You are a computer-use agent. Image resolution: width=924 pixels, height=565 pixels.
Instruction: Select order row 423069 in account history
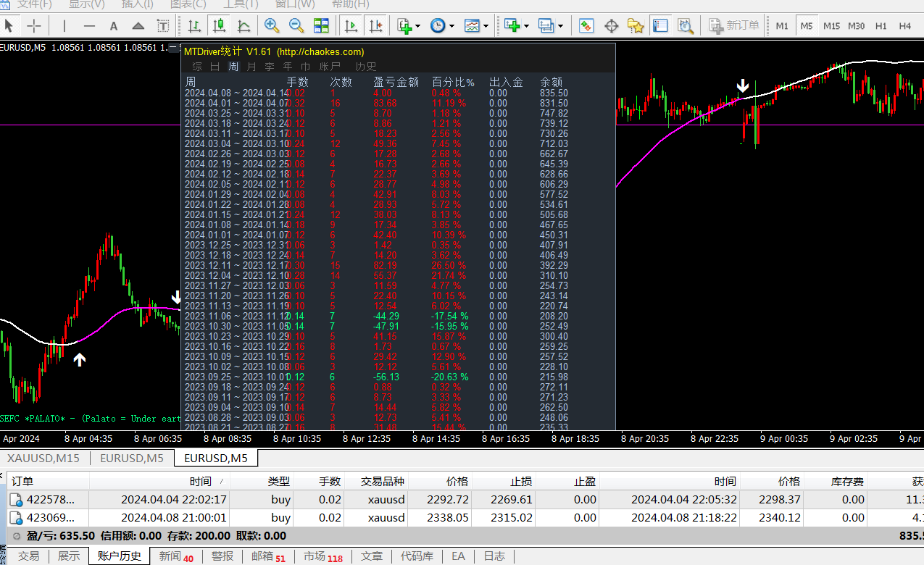(x=465, y=518)
